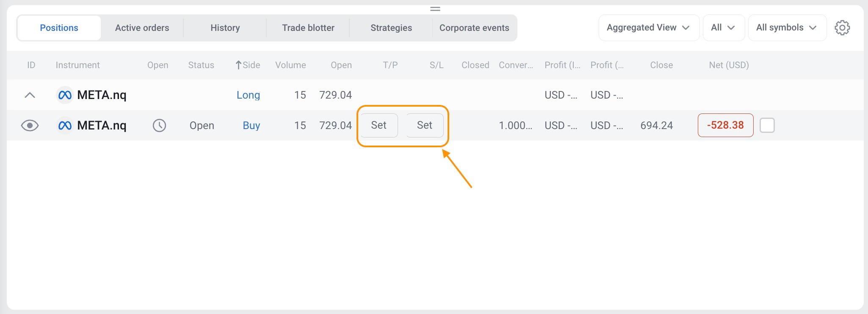
Task: Click the red -528.38 net profit button
Action: (x=725, y=125)
